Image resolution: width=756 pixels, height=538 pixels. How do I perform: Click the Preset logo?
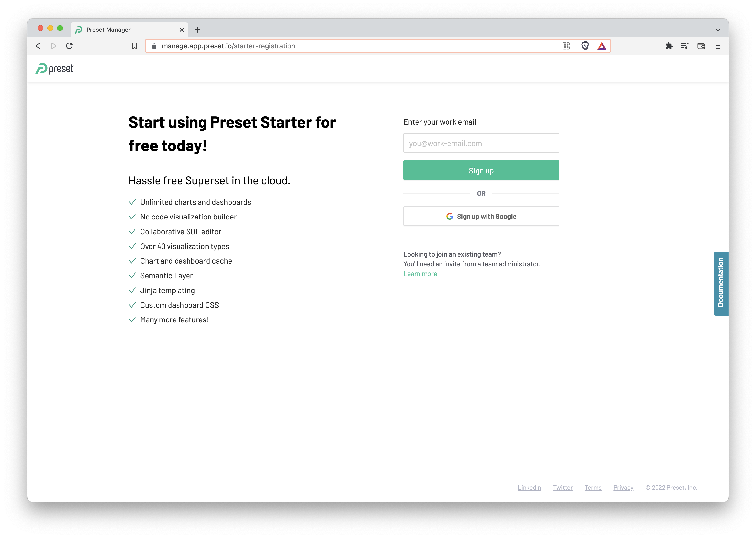pos(54,69)
